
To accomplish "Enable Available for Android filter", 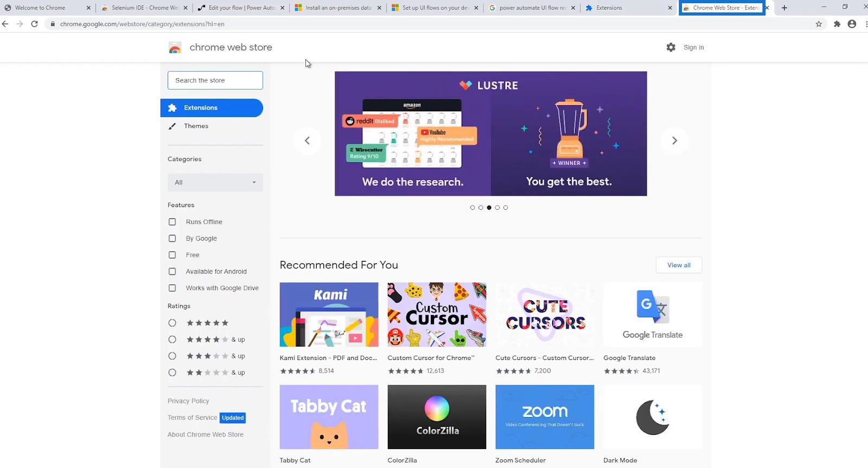I will click(172, 271).
